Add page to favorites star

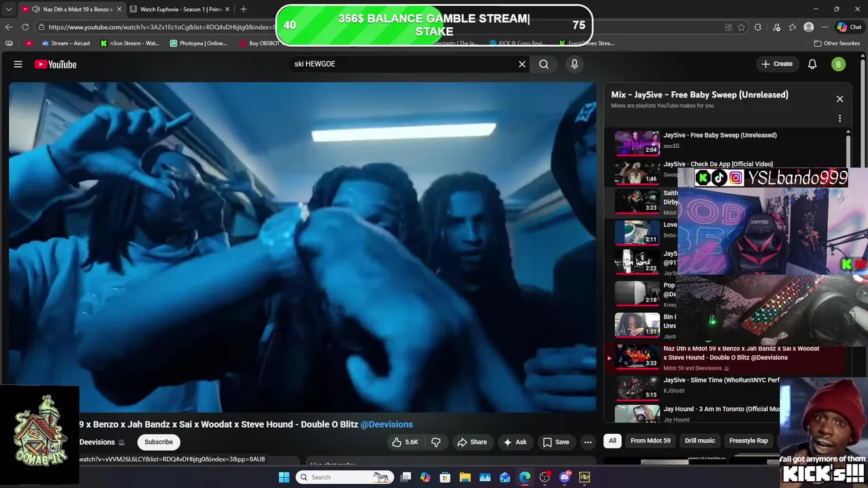(741, 27)
